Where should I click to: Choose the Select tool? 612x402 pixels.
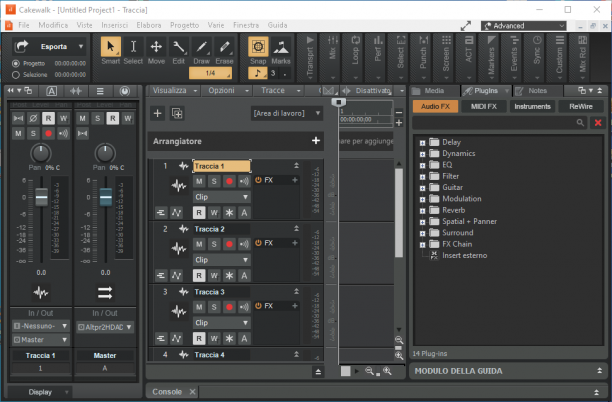coord(133,47)
